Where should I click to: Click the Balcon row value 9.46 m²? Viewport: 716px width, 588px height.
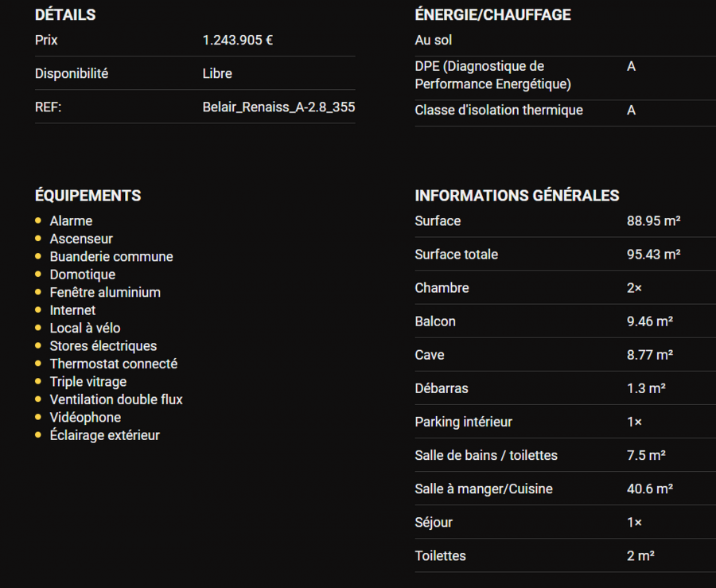649,321
